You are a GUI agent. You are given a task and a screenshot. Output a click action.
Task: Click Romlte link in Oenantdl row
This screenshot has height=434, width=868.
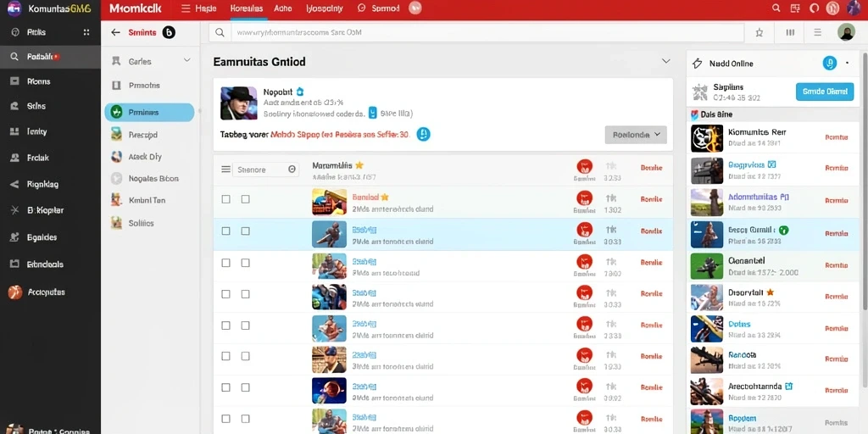836,265
